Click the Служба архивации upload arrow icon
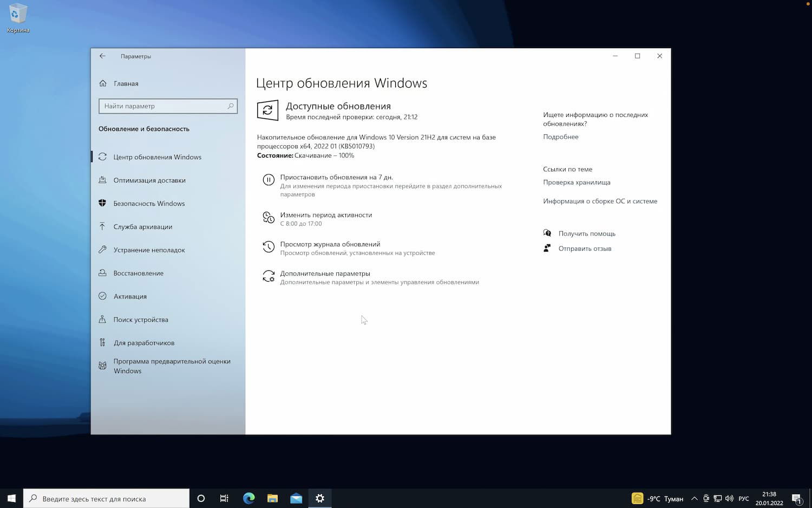812x508 pixels. point(102,226)
